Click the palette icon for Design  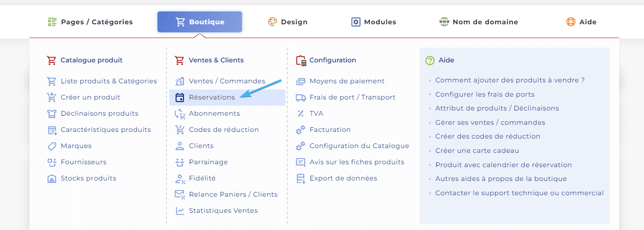[x=273, y=22]
